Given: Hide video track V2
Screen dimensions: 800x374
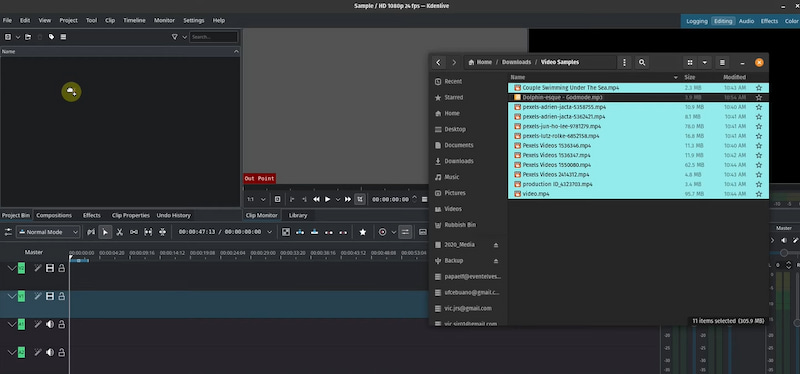Looking at the screenshot, I should coord(50,268).
